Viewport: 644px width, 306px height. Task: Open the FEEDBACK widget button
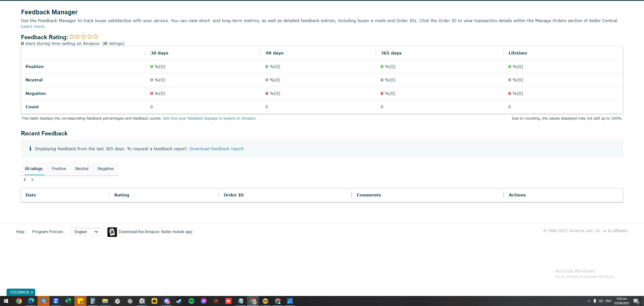point(20,292)
